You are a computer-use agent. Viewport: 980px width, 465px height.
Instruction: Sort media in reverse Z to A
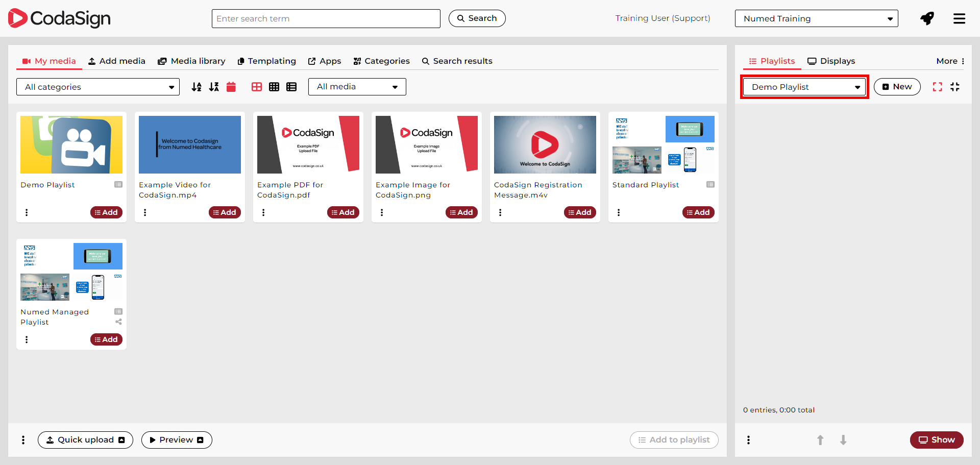pos(214,87)
